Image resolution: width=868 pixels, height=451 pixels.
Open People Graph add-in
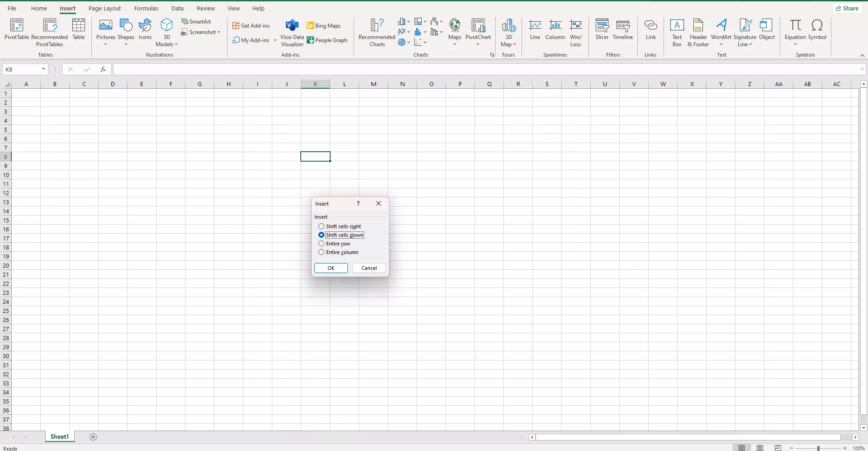click(x=327, y=40)
